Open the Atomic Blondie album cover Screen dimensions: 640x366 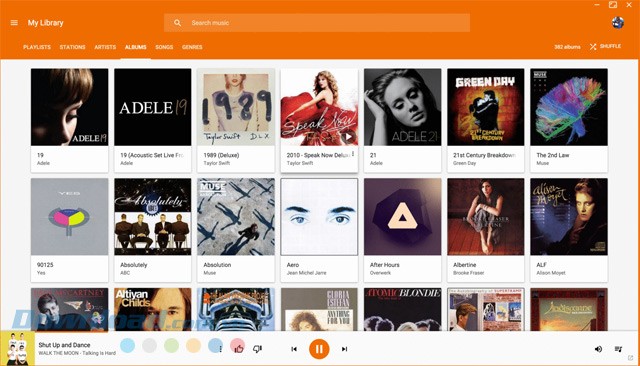(402, 309)
